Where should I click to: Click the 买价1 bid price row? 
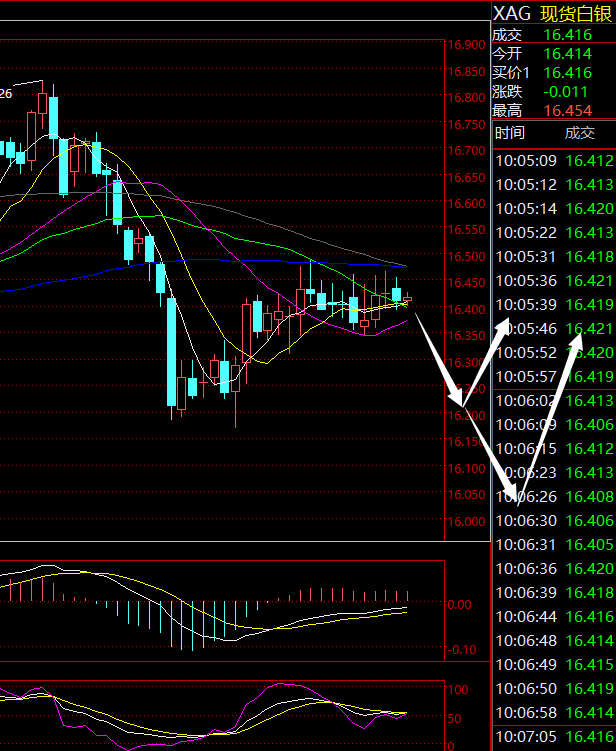point(553,72)
